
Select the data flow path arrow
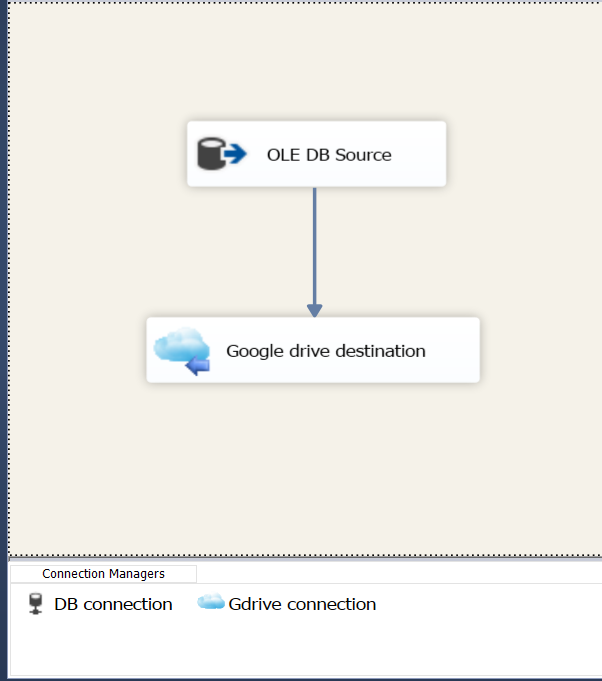pos(314,252)
